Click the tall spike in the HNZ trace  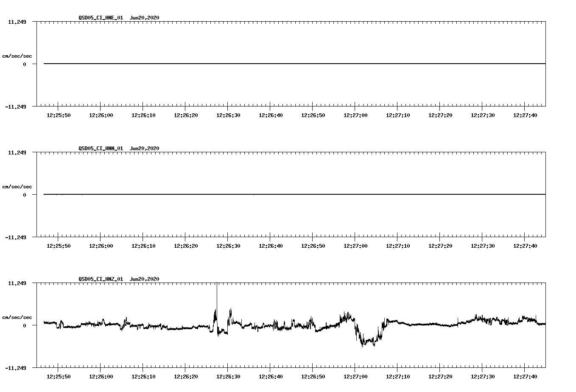(x=217, y=297)
